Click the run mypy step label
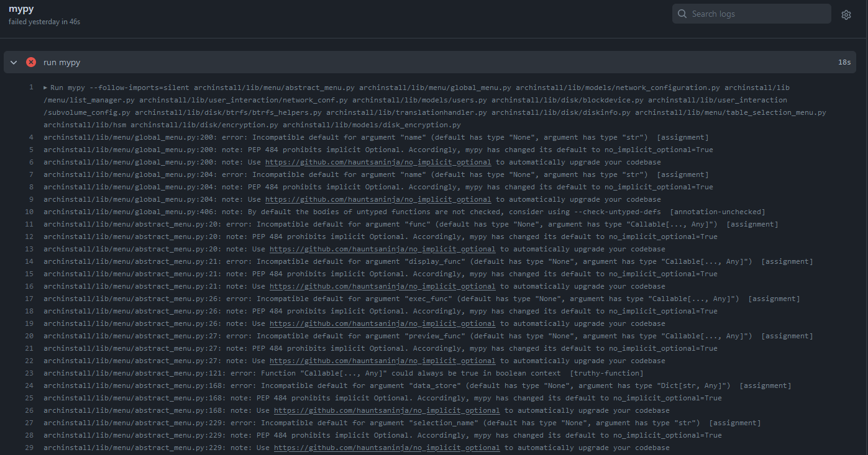868x455 pixels. (62, 62)
